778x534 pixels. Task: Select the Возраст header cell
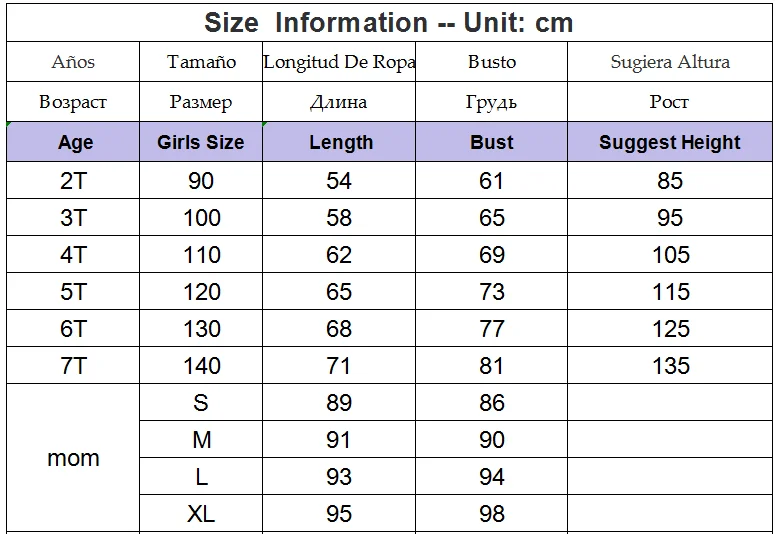(x=73, y=102)
